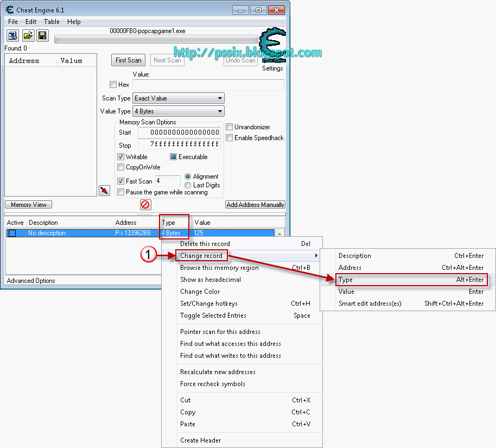Viewport: 496px width, 448px height.
Task: Click the select process icon
Action: (x=12, y=35)
